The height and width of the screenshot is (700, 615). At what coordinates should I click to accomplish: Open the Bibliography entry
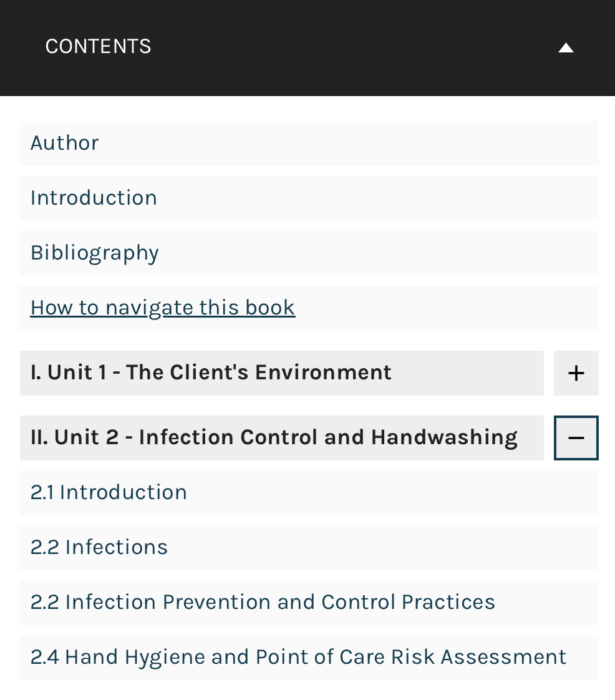tap(94, 253)
